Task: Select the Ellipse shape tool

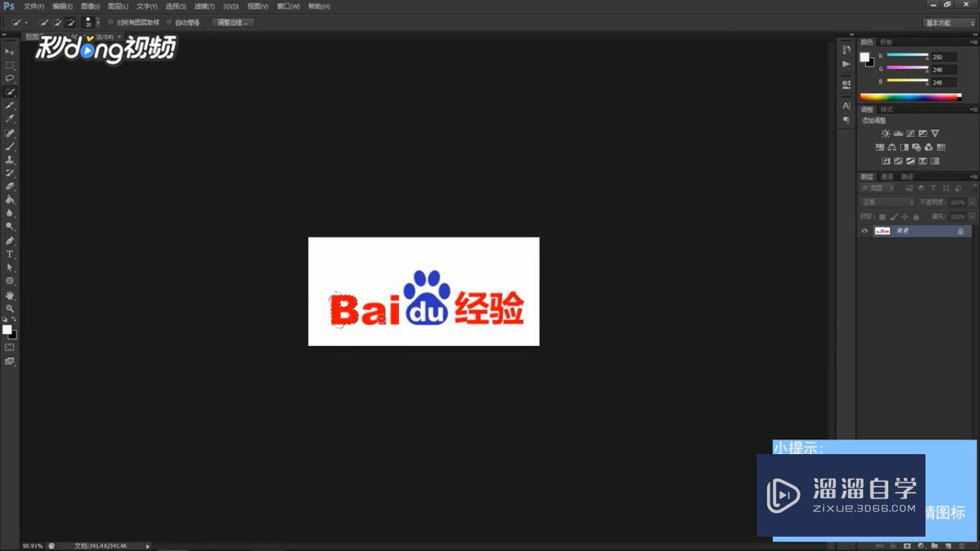Action: pyautogui.click(x=10, y=281)
